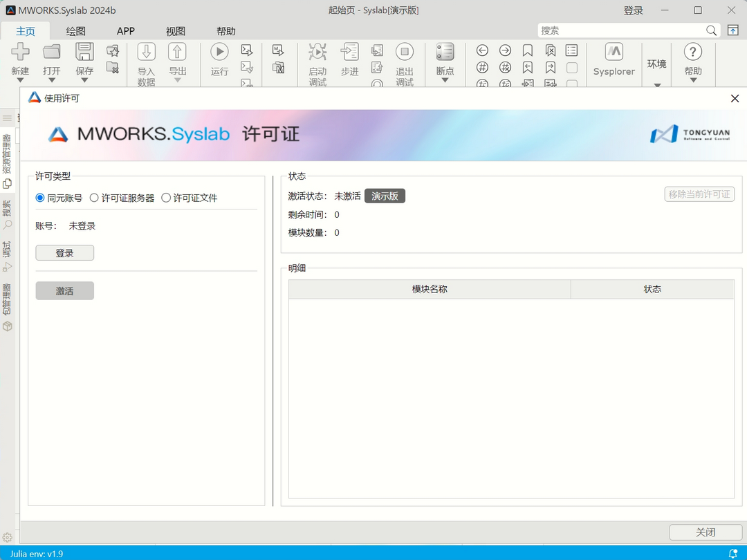Viewport: 747px width, 560px height.
Task: Click the folder with star icon
Action: point(113,50)
